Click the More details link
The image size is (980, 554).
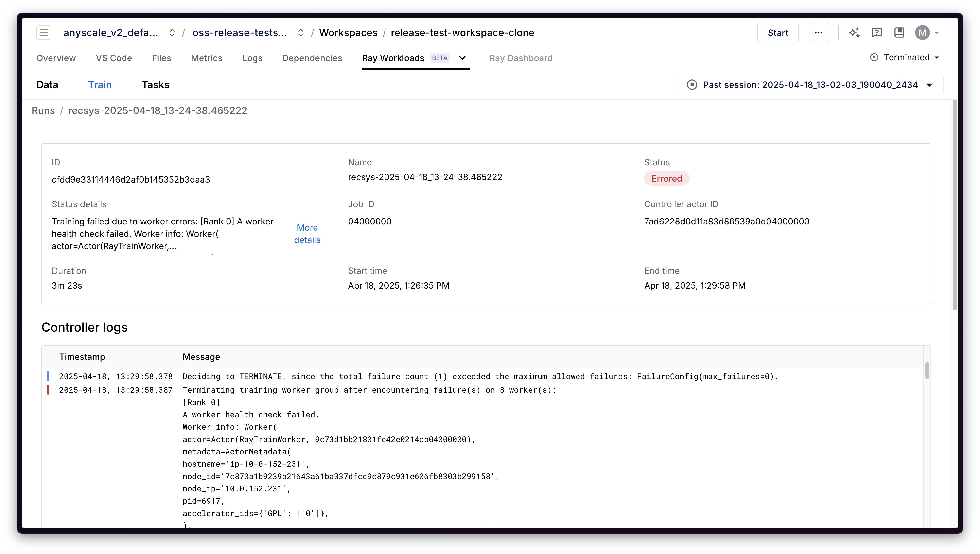point(307,233)
